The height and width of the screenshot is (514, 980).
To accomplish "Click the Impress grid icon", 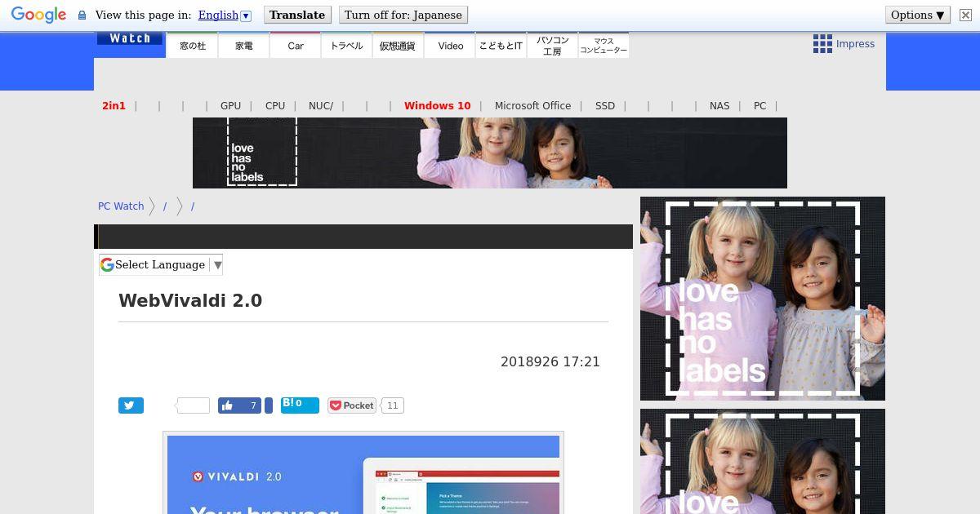I will click(x=822, y=44).
